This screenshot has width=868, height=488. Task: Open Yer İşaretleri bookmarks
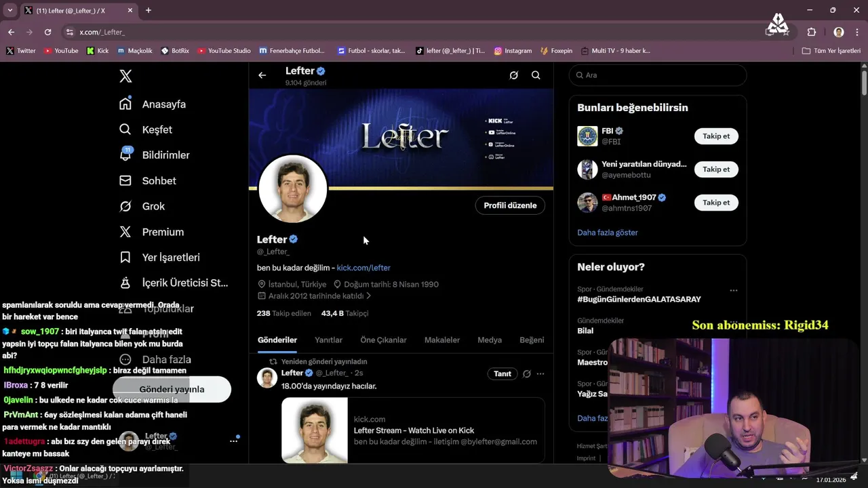tap(159, 258)
